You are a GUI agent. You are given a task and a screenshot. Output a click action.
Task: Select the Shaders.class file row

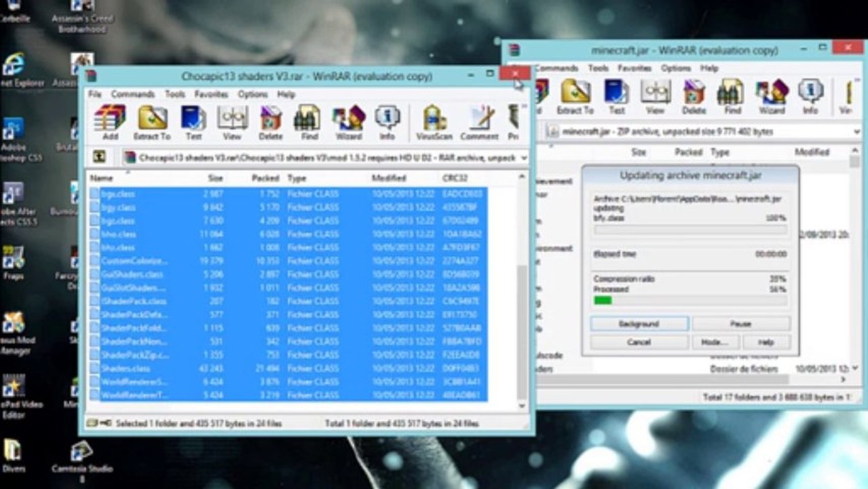pos(288,368)
